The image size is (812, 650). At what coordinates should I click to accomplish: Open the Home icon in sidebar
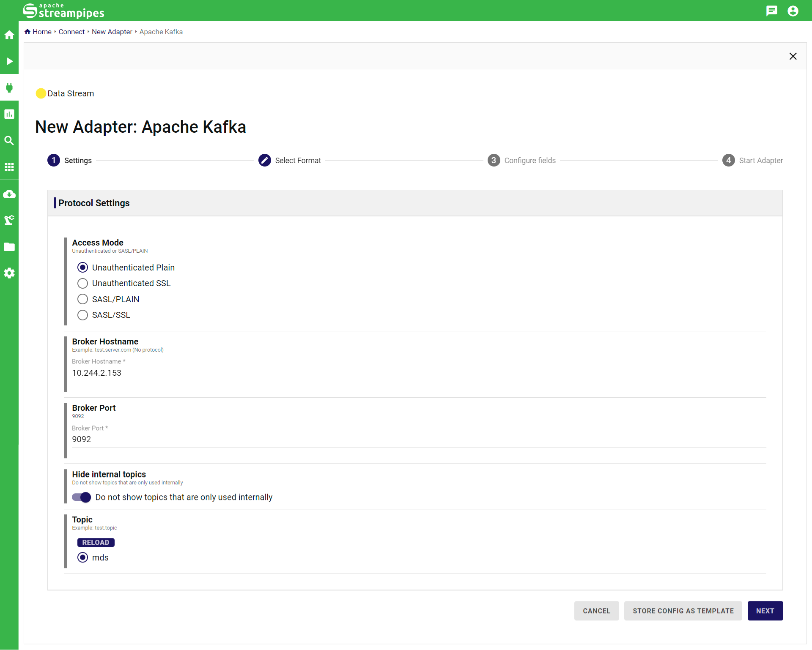(9, 35)
